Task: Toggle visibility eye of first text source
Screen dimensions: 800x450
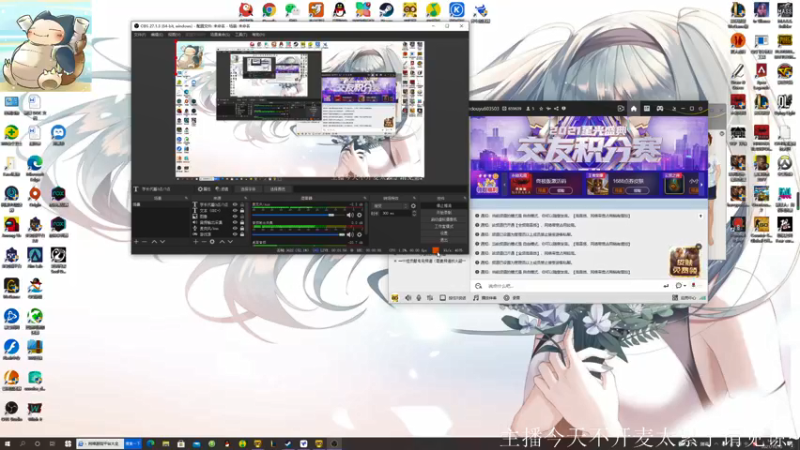Action: [x=235, y=205]
